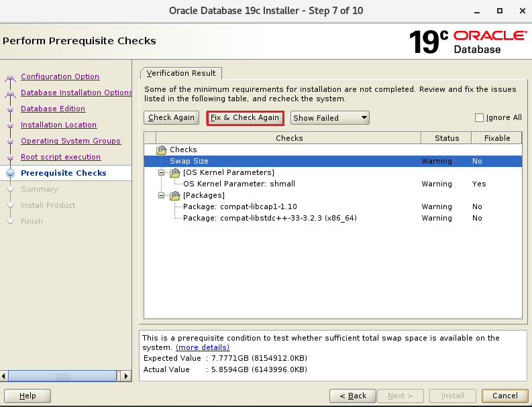Screen dimensions: 532x407
Task: Click the Checks root folder icon
Action: click(161, 150)
